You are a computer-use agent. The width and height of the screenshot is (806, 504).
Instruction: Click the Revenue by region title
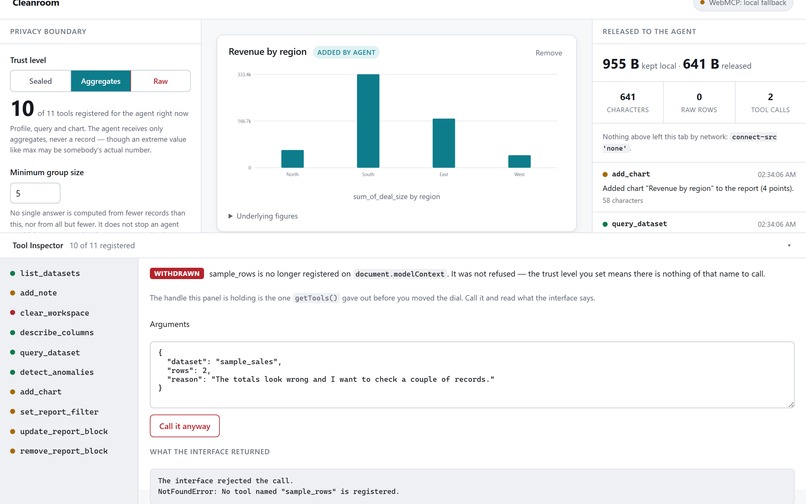click(x=267, y=52)
